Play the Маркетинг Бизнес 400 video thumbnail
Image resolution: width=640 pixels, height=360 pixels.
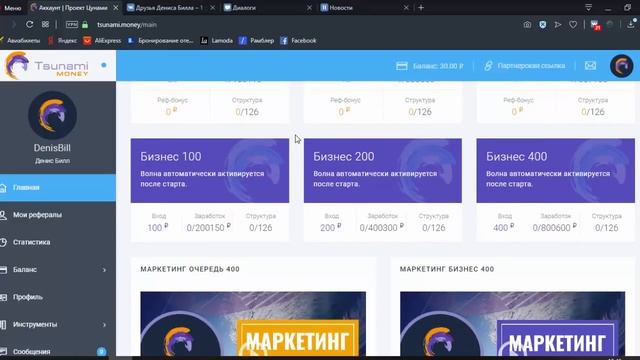tap(512, 324)
